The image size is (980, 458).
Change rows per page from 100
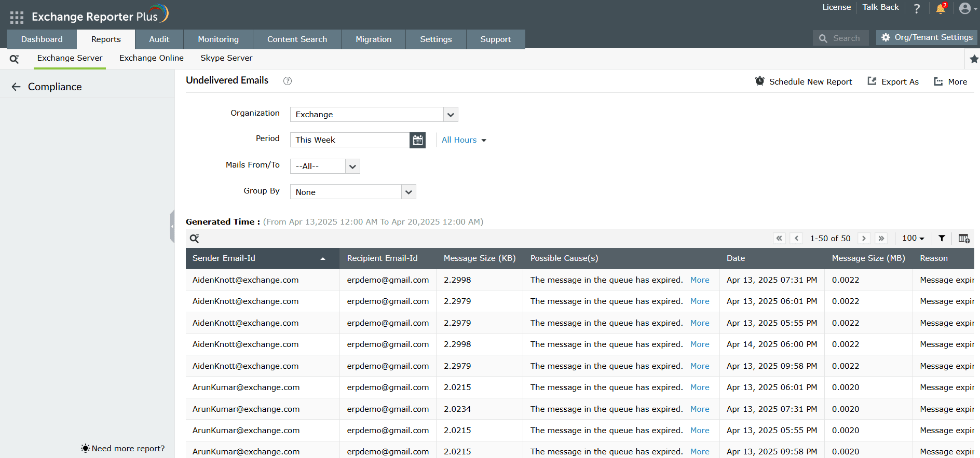coord(913,238)
